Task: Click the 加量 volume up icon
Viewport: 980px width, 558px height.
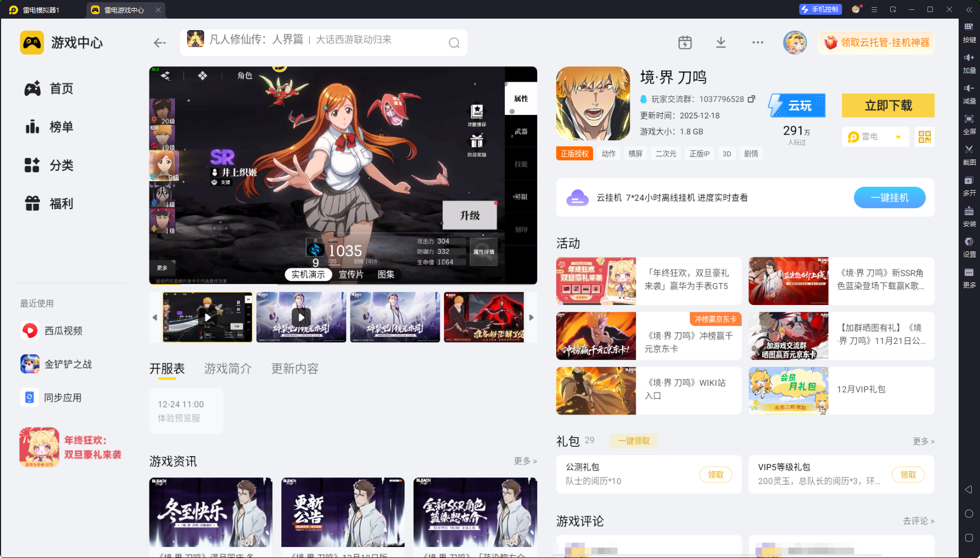Action: click(x=969, y=64)
